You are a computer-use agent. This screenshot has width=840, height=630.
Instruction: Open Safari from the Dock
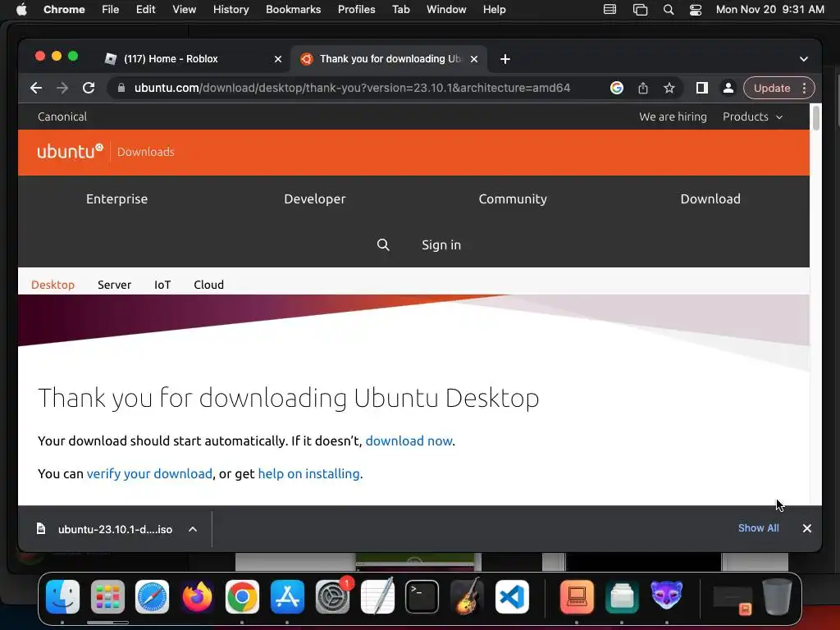point(152,596)
